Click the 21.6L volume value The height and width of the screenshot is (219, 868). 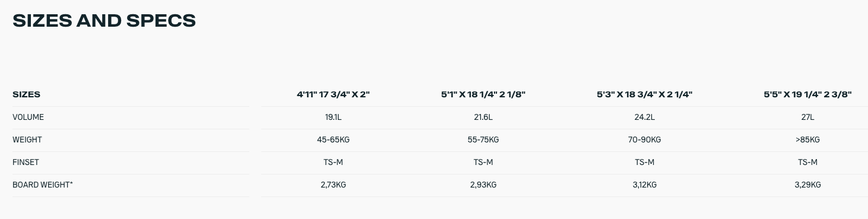(x=483, y=117)
